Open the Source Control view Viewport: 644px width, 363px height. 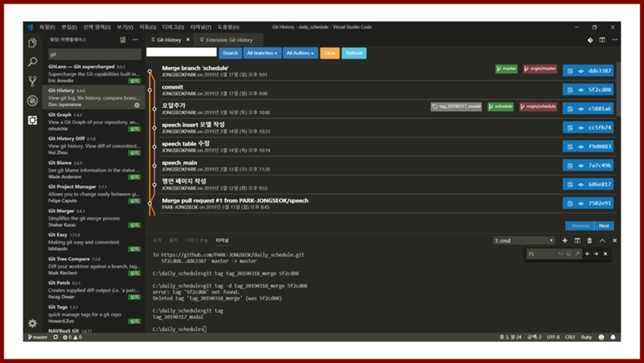pos(33,81)
